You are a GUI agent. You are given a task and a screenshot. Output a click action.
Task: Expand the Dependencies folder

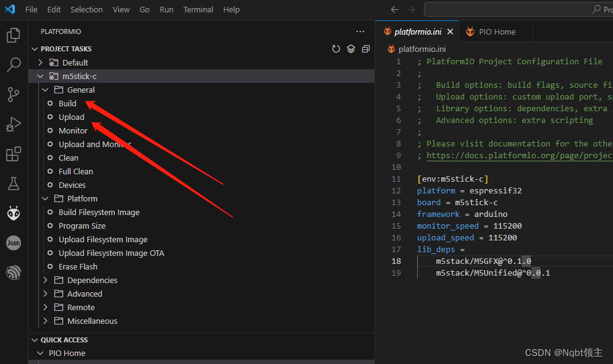pos(45,281)
